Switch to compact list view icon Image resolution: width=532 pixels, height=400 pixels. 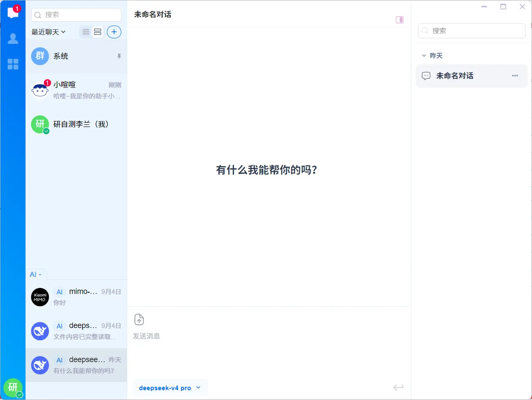pos(86,32)
